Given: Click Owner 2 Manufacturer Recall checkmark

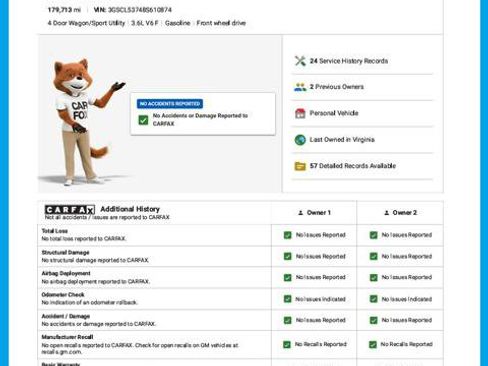Looking at the screenshot, I should (x=373, y=344).
